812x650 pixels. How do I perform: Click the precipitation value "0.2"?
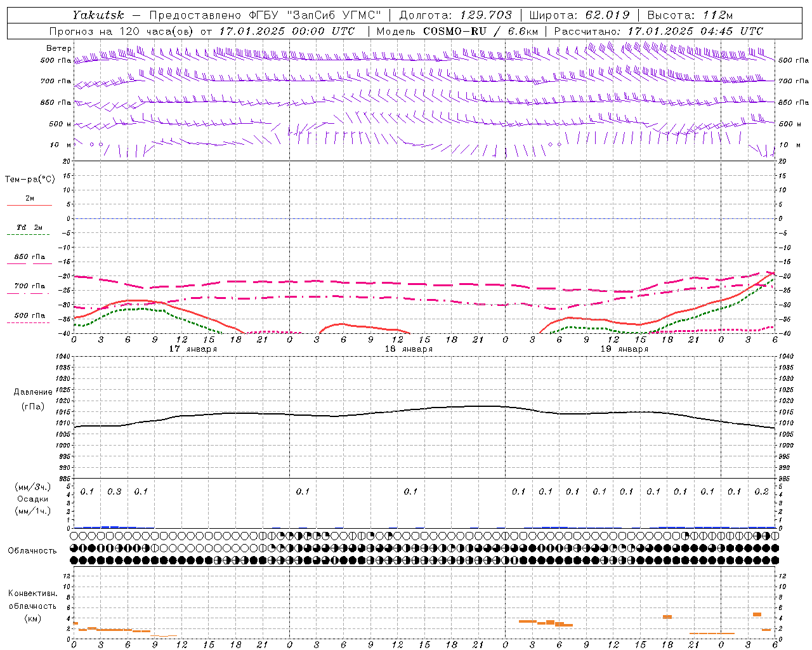click(x=761, y=491)
